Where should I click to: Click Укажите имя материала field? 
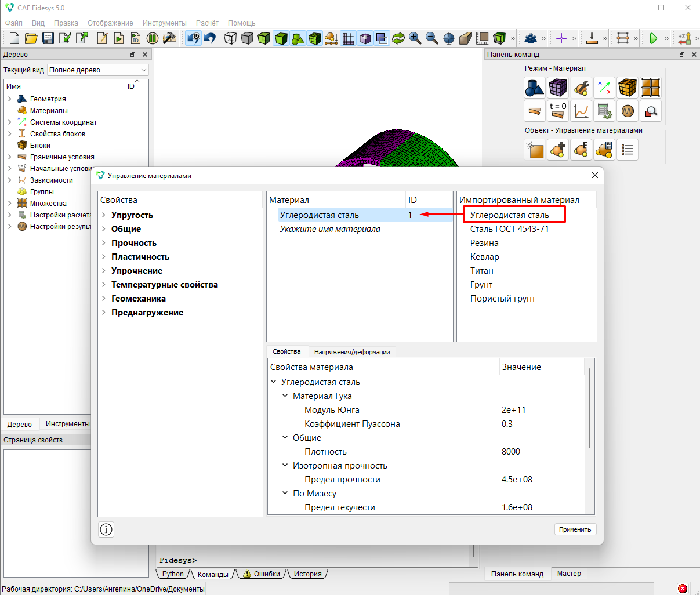coord(330,229)
